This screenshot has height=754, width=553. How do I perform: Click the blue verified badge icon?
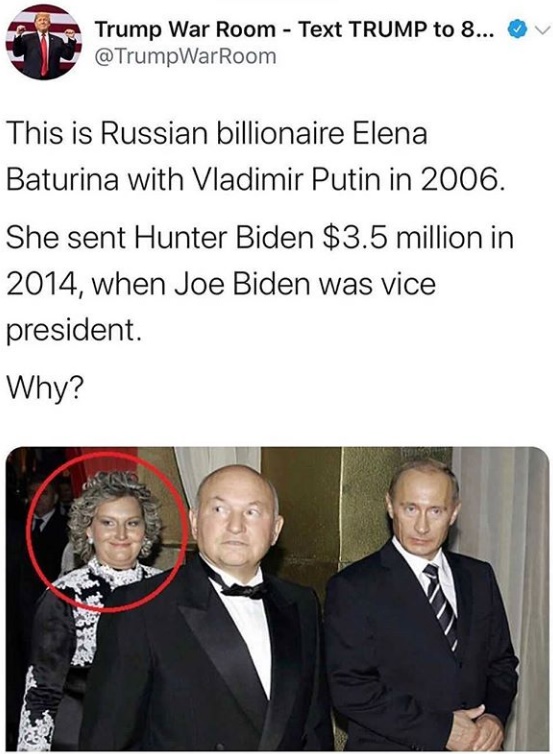517,30
